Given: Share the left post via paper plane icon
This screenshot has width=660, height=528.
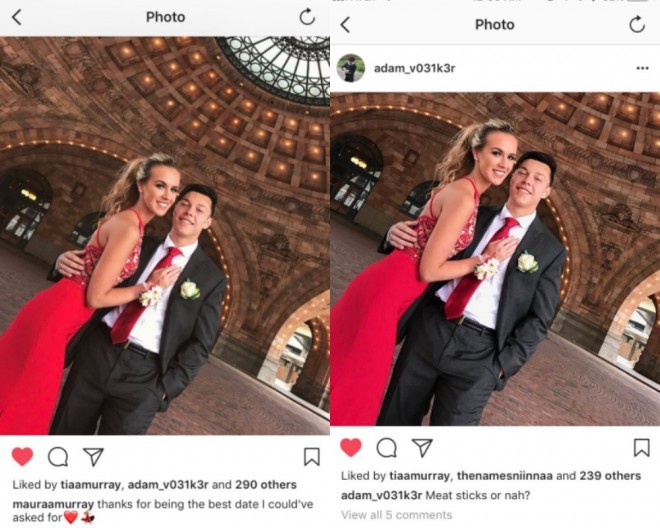Looking at the screenshot, I should tap(93, 457).
